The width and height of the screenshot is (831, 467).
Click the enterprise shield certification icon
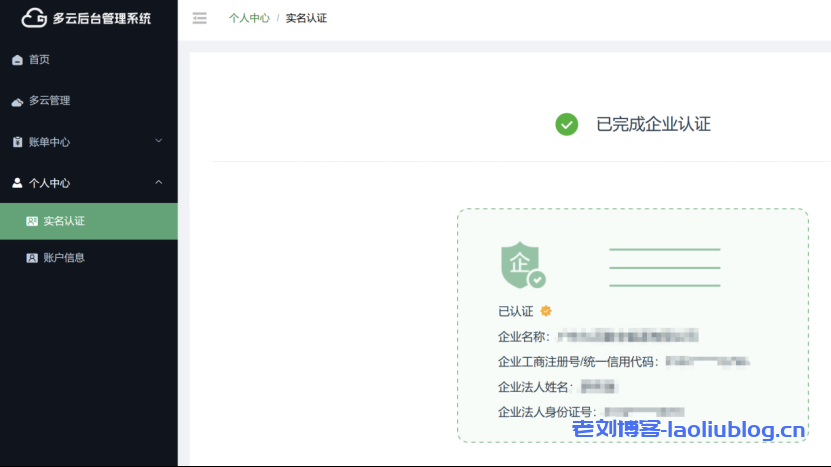click(x=523, y=265)
